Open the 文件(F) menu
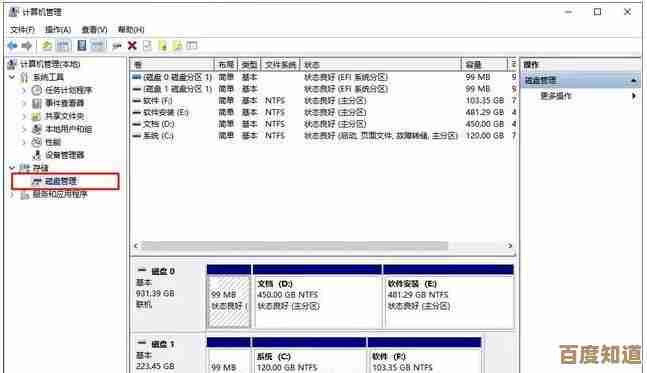 (22, 29)
